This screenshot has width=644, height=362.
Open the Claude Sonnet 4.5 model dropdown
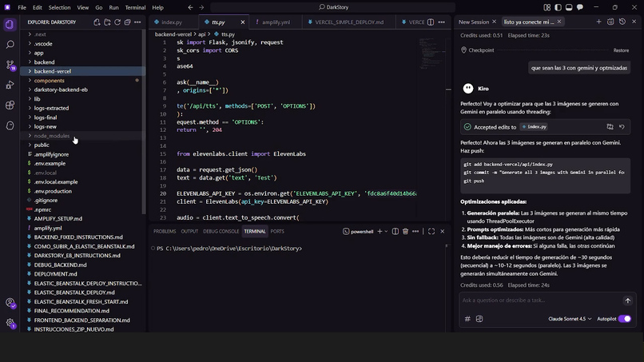pyautogui.click(x=570, y=319)
